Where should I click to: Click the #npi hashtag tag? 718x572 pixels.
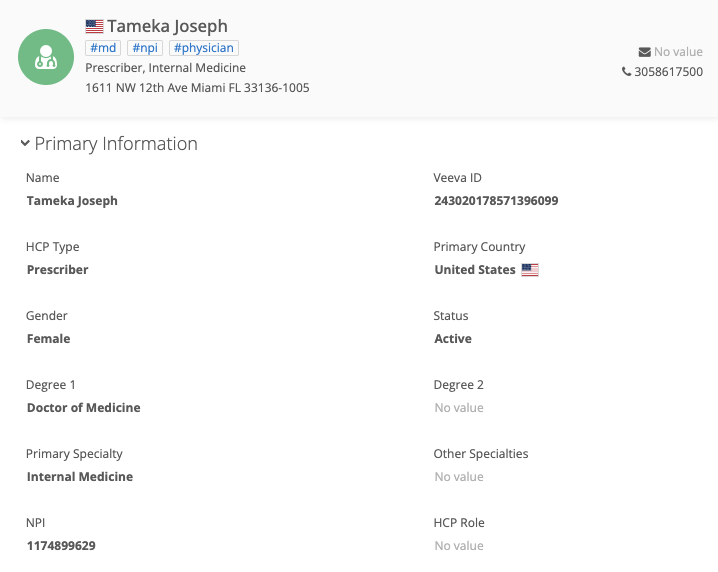pos(145,48)
